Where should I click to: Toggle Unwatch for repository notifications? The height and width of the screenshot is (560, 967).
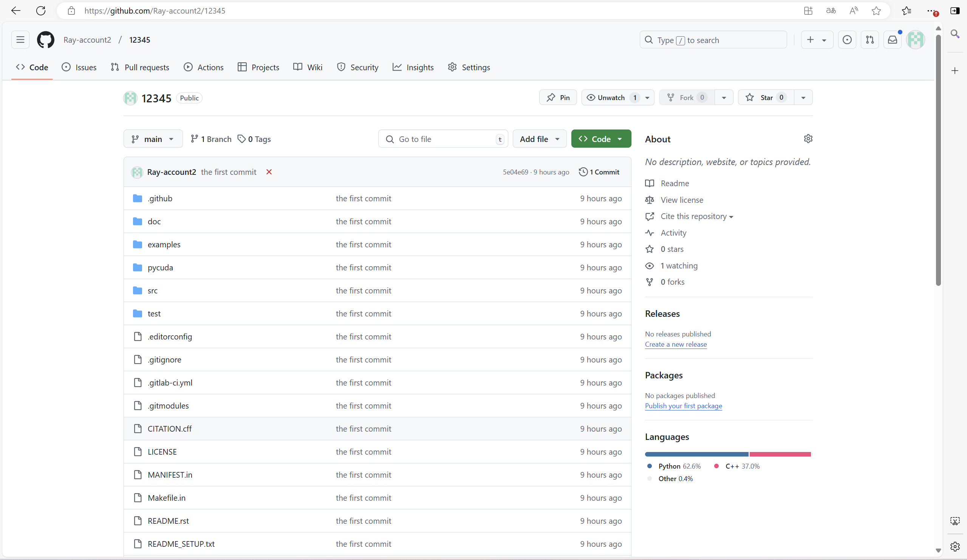(611, 97)
